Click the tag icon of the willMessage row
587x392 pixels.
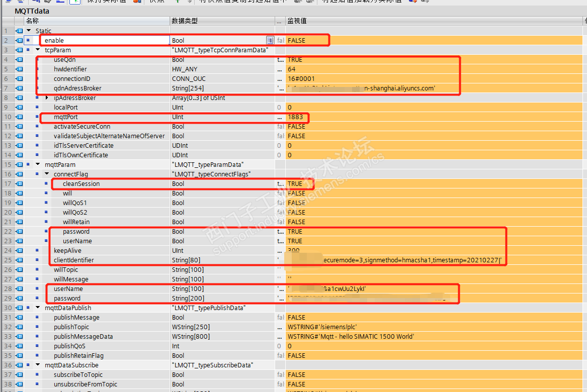pyautogui.click(x=19, y=279)
